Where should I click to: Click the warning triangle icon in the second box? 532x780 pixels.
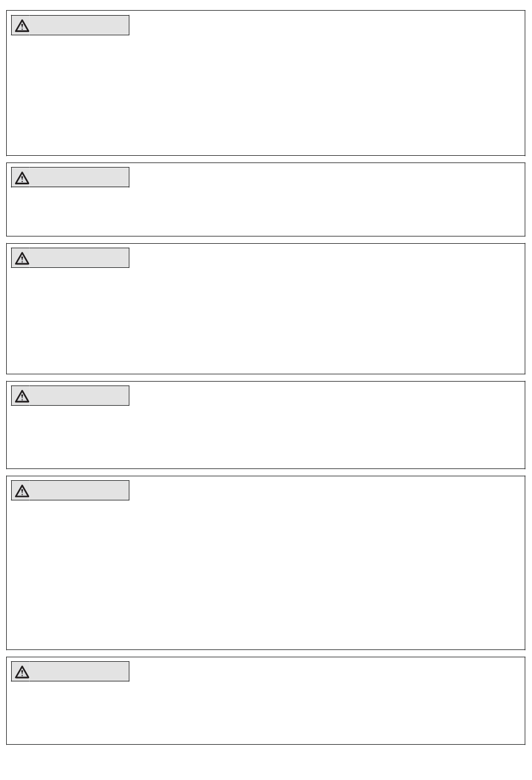click(22, 178)
